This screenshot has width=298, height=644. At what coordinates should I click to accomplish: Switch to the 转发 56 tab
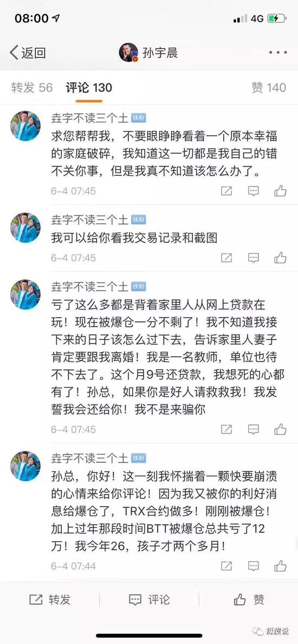(x=32, y=88)
